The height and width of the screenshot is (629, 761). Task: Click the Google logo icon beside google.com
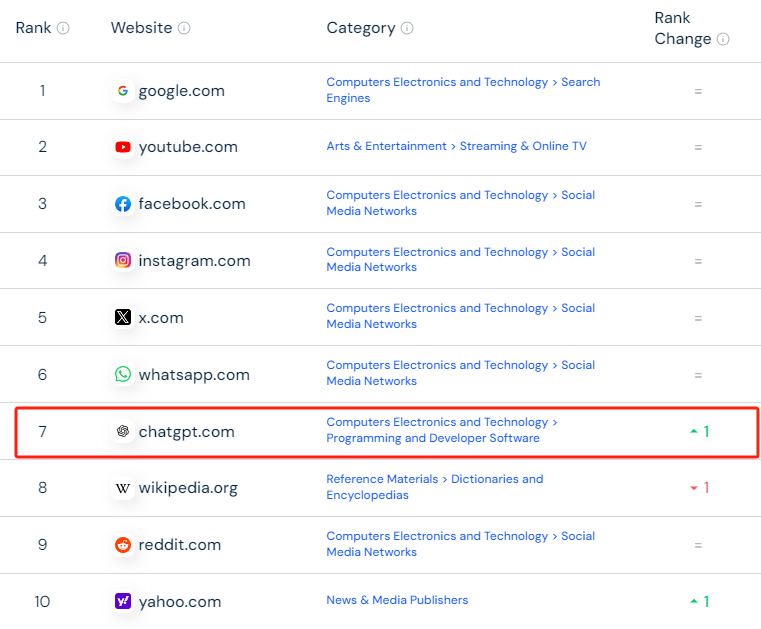tap(123, 91)
